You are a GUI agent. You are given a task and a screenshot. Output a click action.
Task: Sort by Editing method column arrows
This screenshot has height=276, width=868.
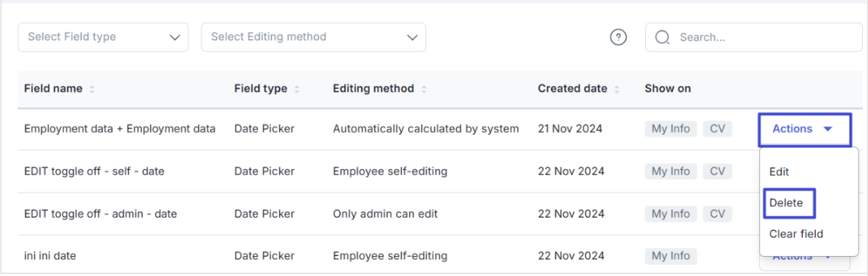tap(424, 88)
